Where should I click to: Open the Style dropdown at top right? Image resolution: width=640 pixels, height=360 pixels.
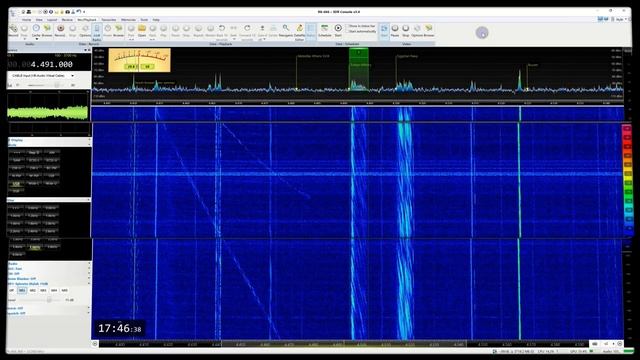point(620,19)
